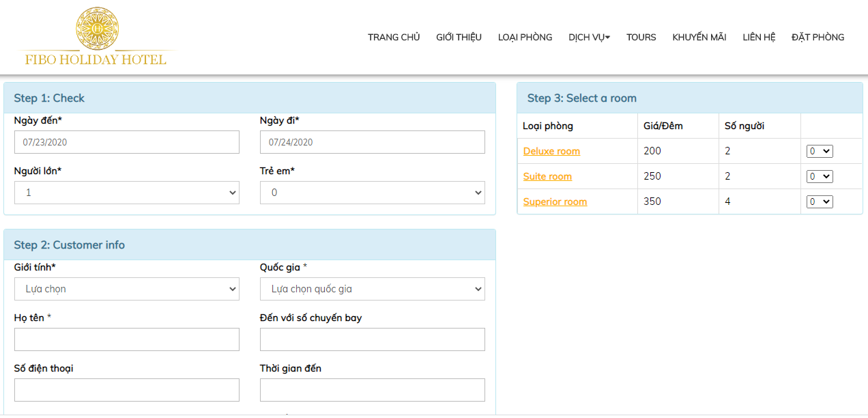
Task: Expand the Giới tính dropdown
Action: click(x=126, y=289)
